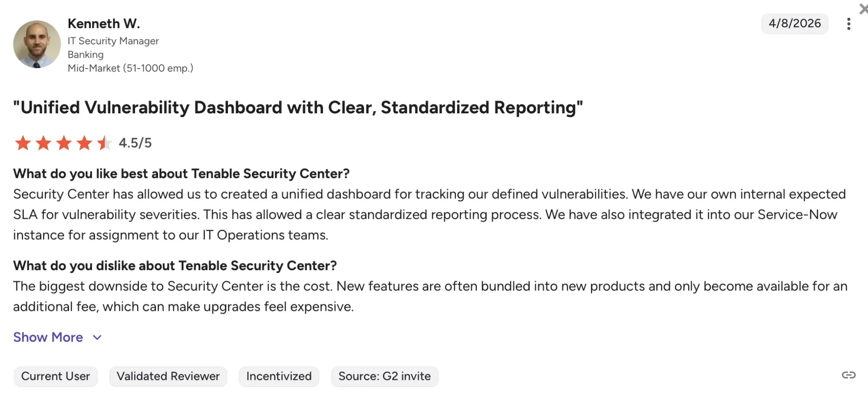Screen dimensions: 868x396
Task: Expand the review with the Show More chevron
Action: 97,337
